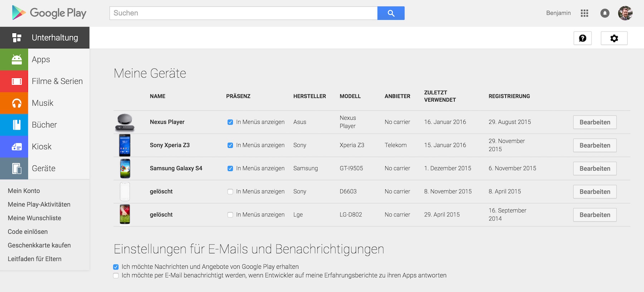Toggle Nachrichten und Angebote von Google Play checkbox
This screenshot has height=292, width=644.
[116, 267]
